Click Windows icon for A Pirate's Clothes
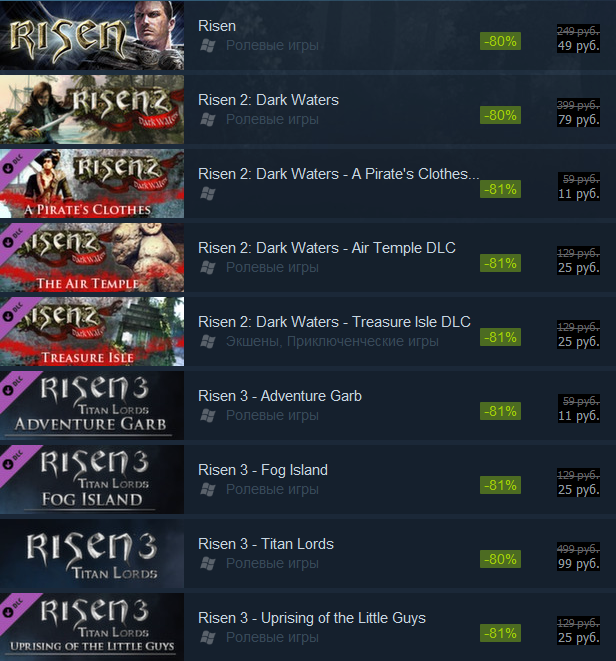The width and height of the screenshot is (616, 661). click(x=207, y=193)
